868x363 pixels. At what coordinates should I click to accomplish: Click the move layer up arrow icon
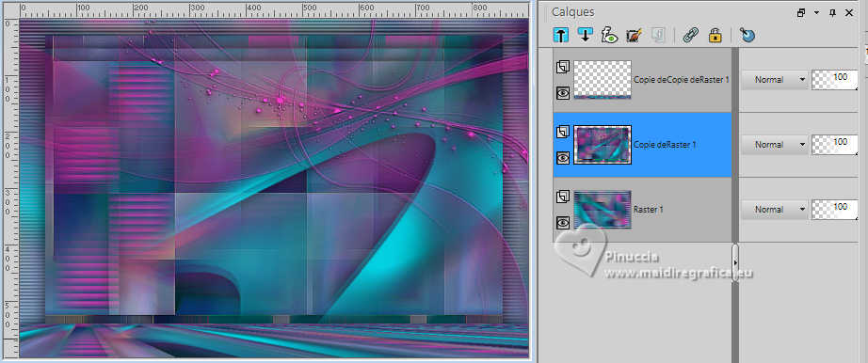point(561,36)
